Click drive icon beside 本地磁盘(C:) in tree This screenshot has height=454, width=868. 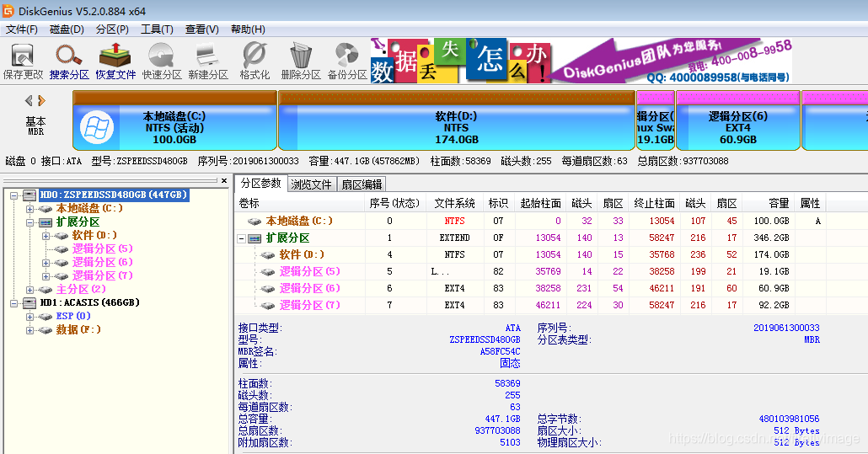click(x=46, y=209)
